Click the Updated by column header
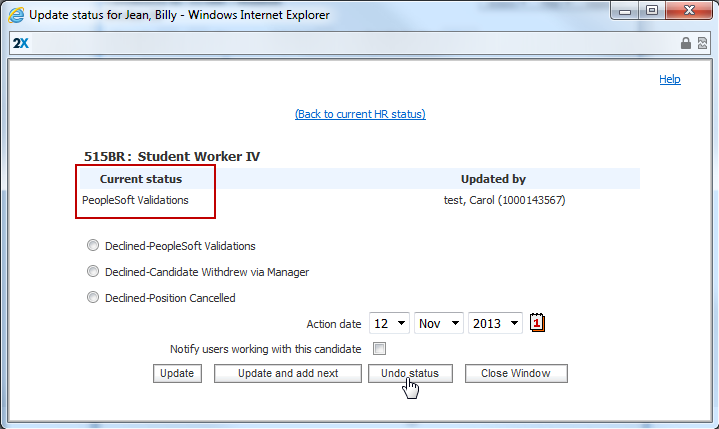 [x=493, y=179]
